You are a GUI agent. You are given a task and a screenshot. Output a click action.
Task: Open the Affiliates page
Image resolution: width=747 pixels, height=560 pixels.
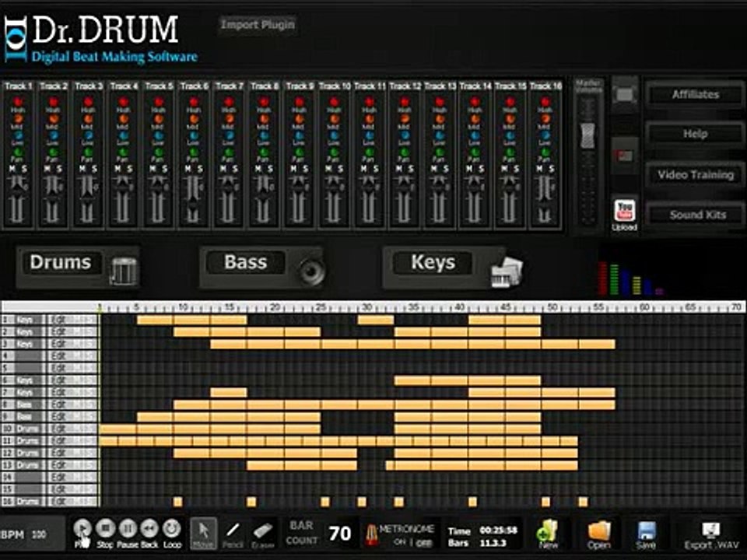coord(695,94)
